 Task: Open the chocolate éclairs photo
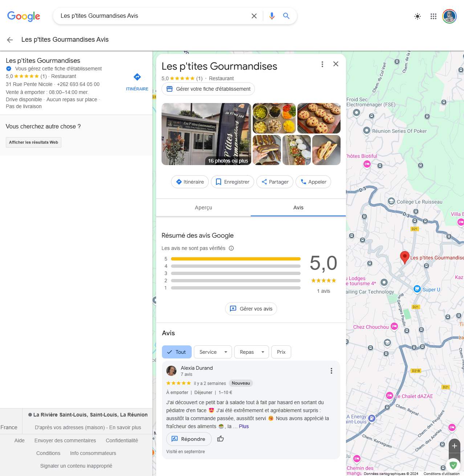tap(267, 150)
